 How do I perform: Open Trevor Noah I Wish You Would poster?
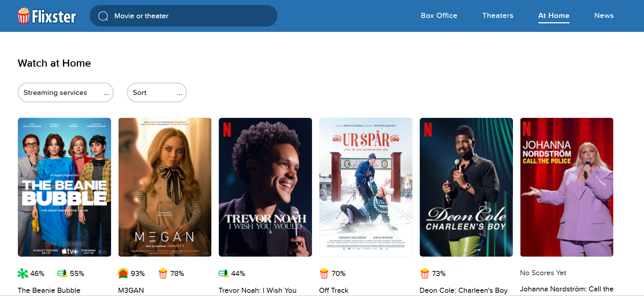[265, 187]
